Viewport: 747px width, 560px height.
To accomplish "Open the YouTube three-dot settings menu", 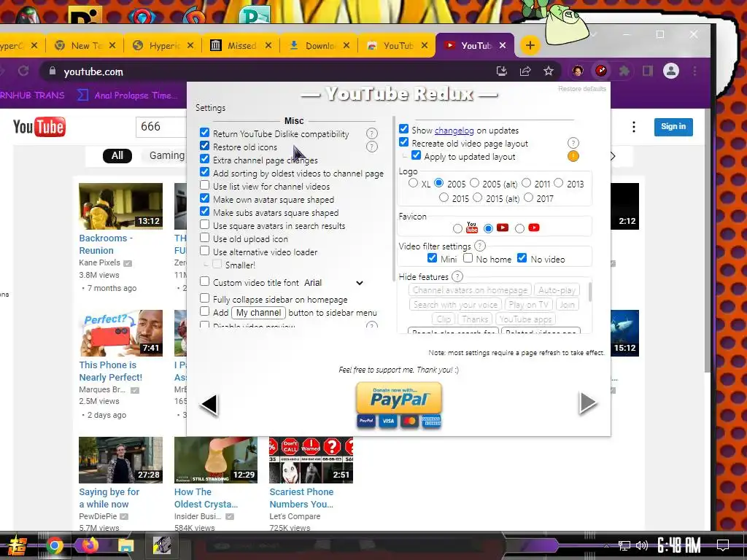I will tap(634, 127).
